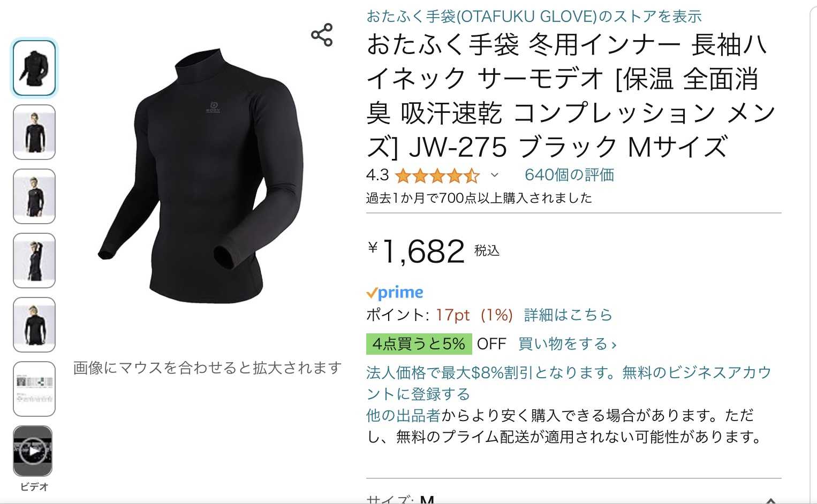817x504 pixels.
Task: Open the business account registration link
Action: pos(569,383)
